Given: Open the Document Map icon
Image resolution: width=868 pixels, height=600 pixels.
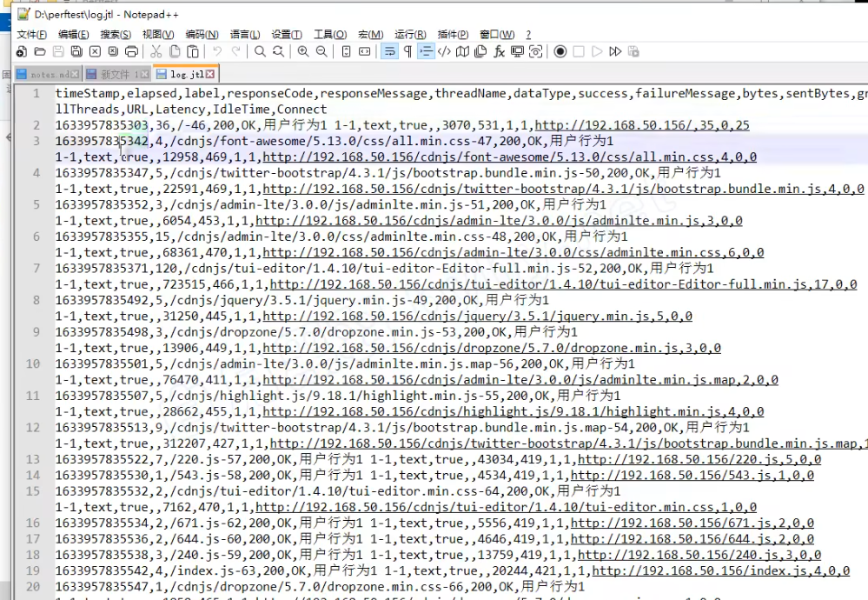Looking at the screenshot, I should click(x=462, y=51).
